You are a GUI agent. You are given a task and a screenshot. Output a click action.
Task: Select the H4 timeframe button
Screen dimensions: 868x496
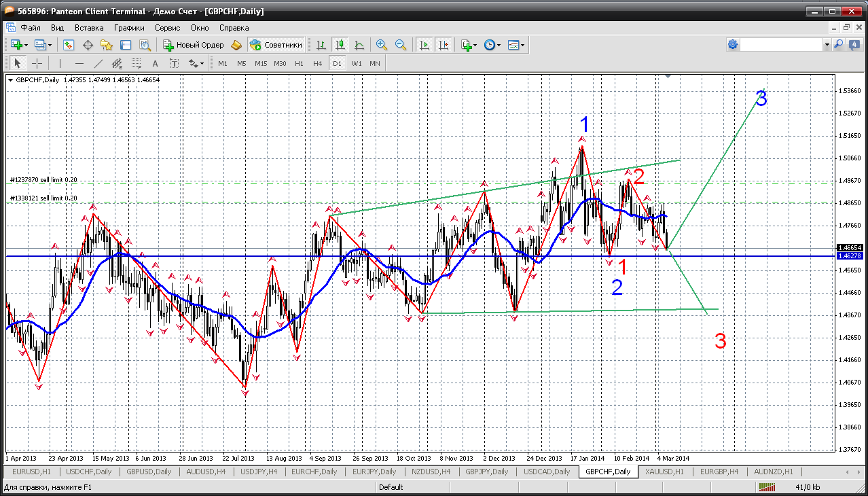tap(317, 63)
